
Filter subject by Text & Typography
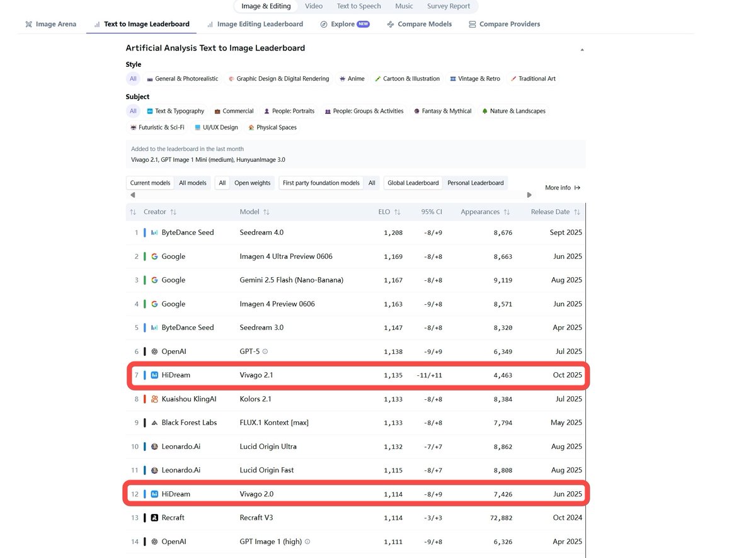(x=175, y=111)
